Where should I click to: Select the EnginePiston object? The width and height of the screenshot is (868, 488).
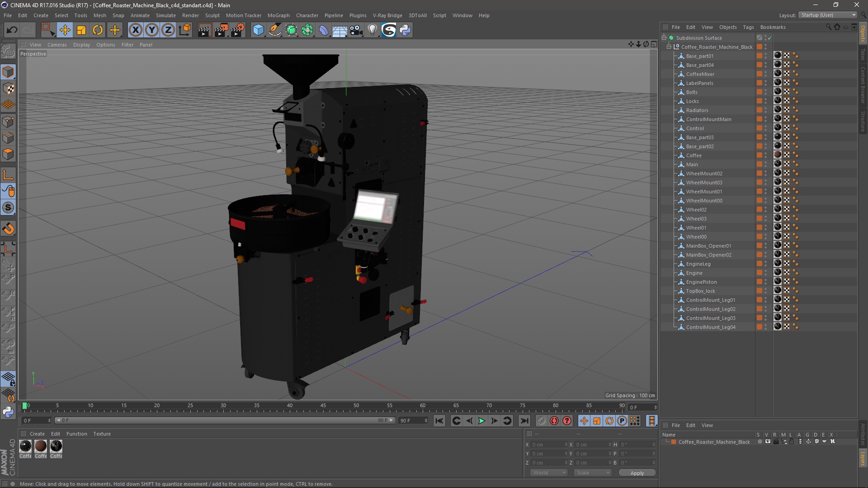(x=701, y=282)
